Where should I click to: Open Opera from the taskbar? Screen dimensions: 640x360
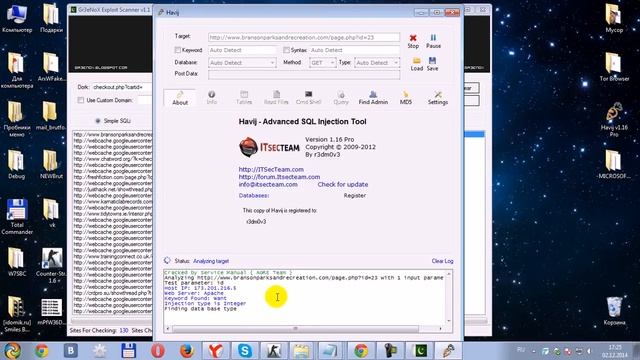pos(158,351)
